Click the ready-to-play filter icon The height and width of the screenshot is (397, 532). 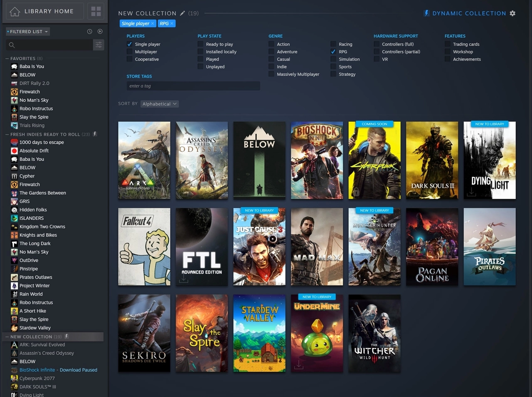(x=100, y=32)
